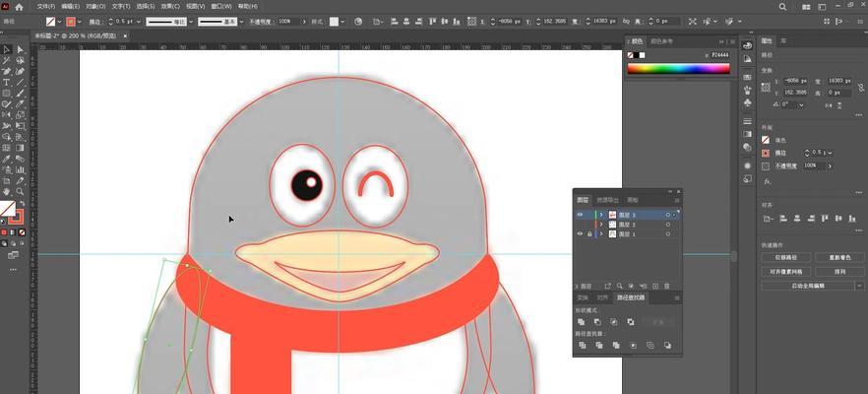Click Divide in Pathfinders row
This screenshot has width=868, height=394.
(582, 345)
